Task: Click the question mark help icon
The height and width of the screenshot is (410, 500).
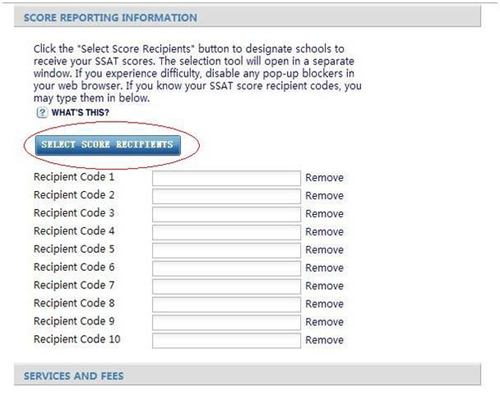Action: coord(42,113)
